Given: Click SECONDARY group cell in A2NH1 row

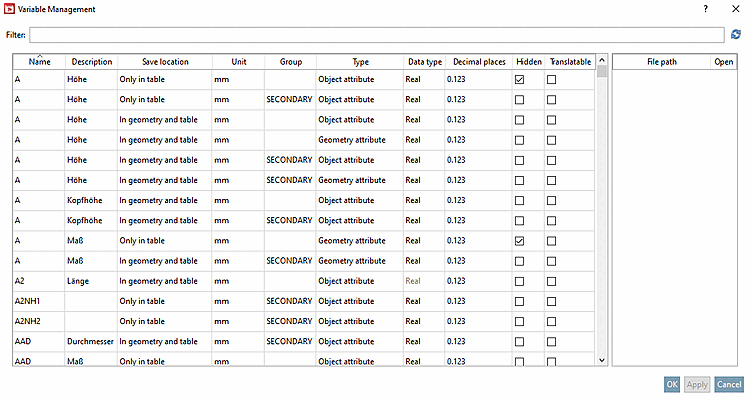Looking at the screenshot, I should tap(290, 301).
